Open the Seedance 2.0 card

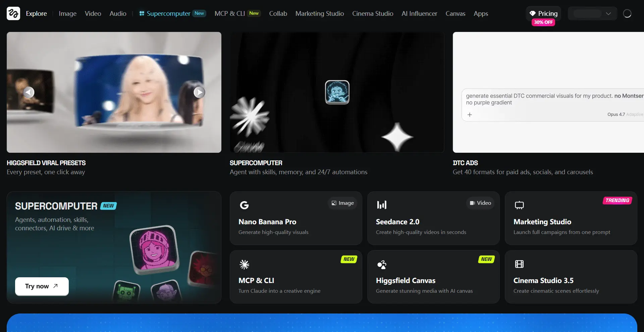coord(433,218)
